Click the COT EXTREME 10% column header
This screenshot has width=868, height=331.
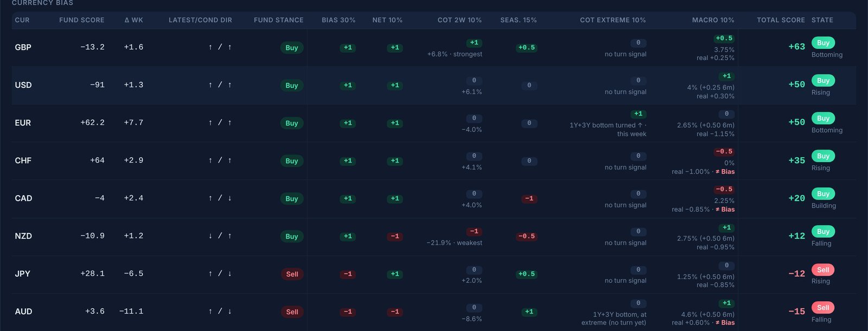[613, 20]
